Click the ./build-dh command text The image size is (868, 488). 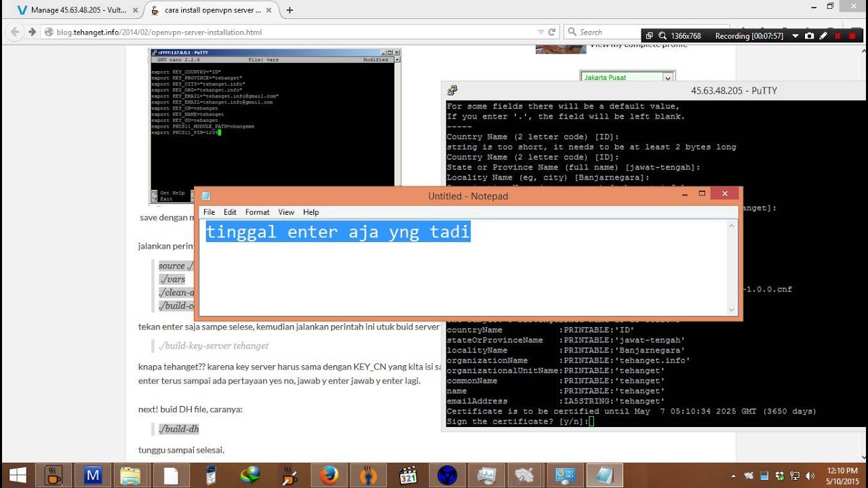click(x=178, y=429)
